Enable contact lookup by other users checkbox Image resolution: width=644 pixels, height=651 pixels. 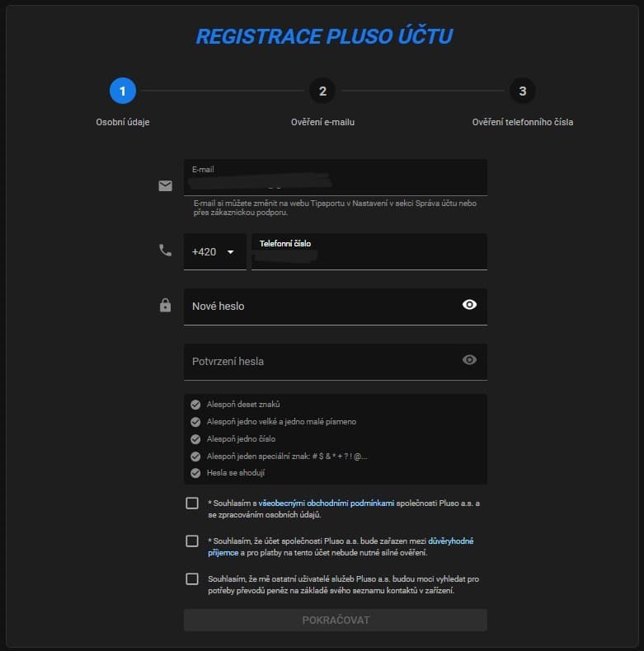192,578
